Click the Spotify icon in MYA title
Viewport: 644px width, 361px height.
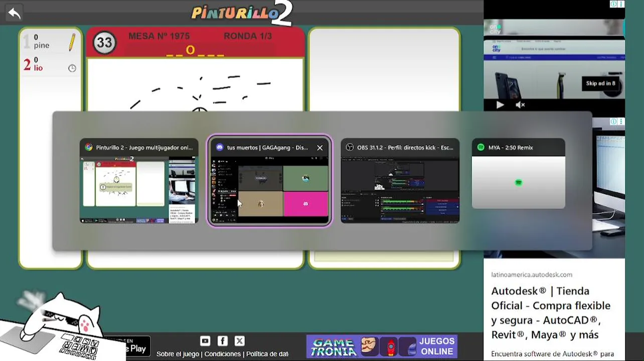pos(480,147)
